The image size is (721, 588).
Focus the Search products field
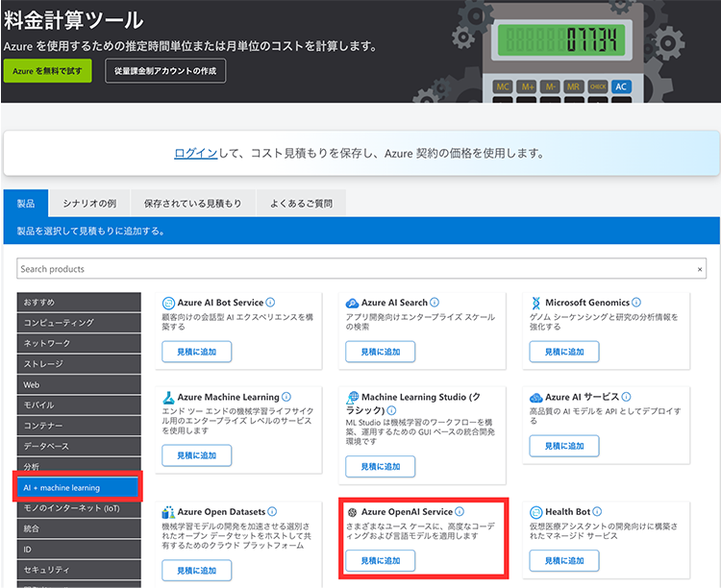coord(361,268)
